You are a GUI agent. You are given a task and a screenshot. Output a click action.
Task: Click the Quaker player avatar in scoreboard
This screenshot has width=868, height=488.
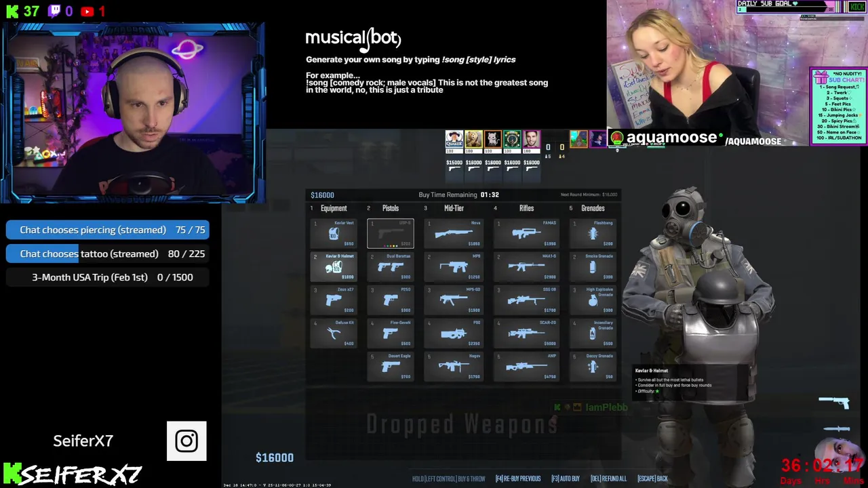tap(454, 139)
